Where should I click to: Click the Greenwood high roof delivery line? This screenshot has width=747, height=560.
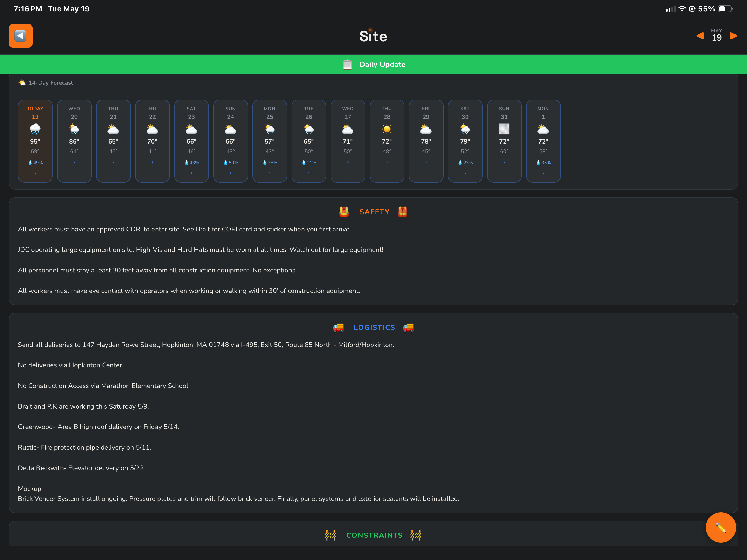[x=98, y=427]
